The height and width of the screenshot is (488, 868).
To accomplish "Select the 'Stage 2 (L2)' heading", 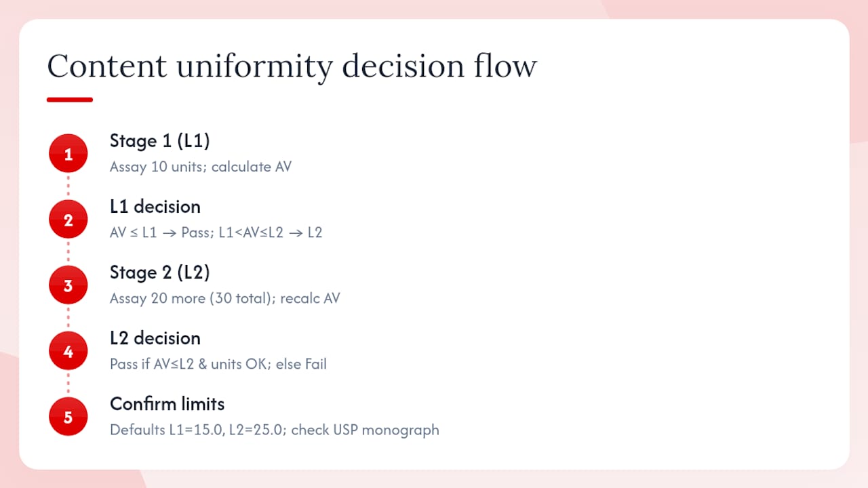I will coord(160,272).
